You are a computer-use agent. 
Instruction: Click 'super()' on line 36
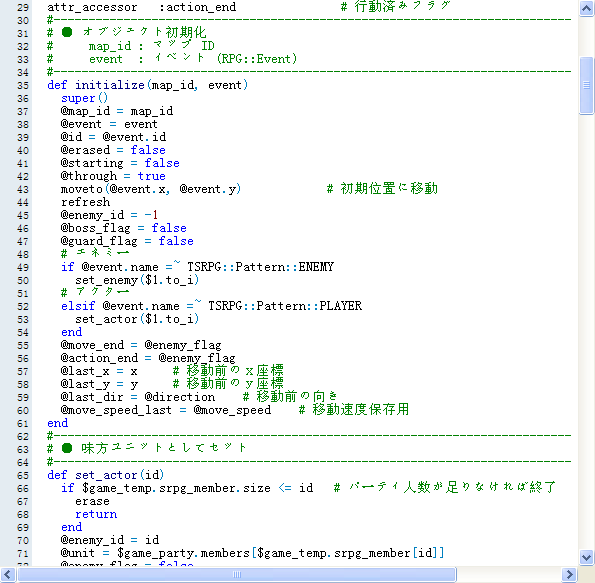pyautogui.click(x=84, y=98)
